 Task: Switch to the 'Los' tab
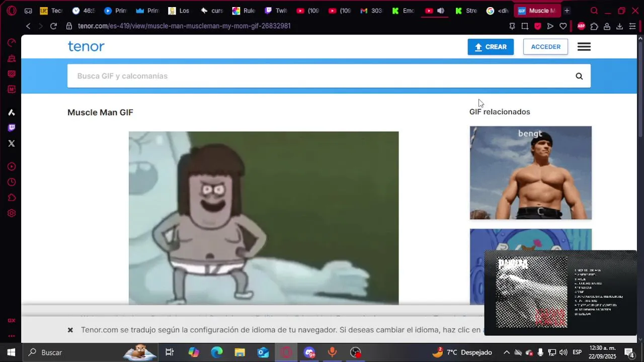[x=180, y=11]
